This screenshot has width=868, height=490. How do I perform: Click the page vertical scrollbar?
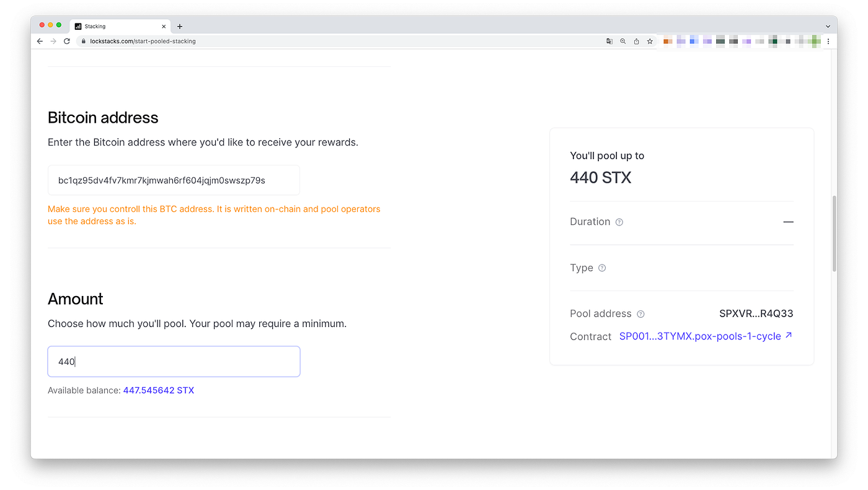(835, 234)
